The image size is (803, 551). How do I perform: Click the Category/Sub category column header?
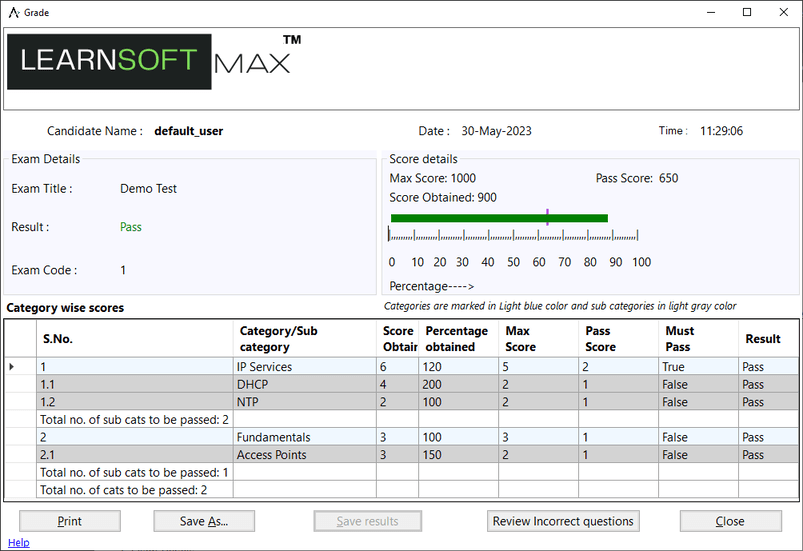click(304, 339)
